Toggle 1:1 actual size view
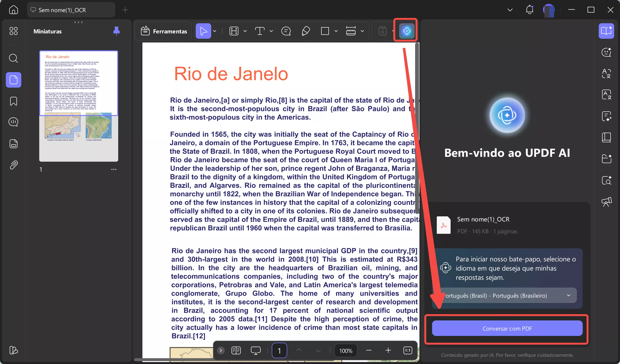This screenshot has width=620, height=364. 408,350
